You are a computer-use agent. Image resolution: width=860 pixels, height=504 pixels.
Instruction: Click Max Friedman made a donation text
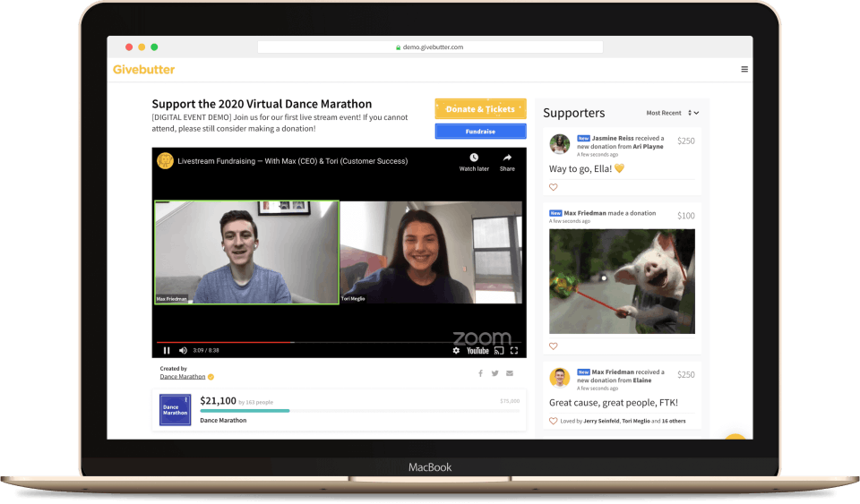610,213
